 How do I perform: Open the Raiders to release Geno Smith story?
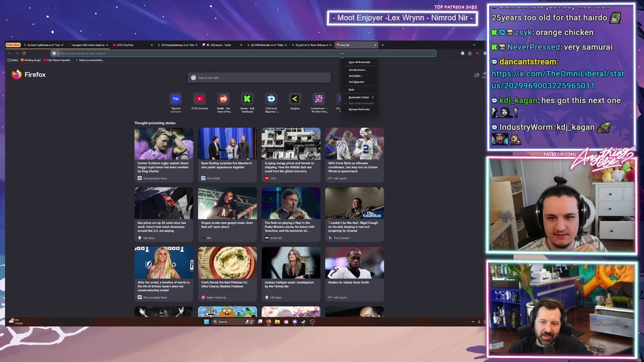[354, 274]
